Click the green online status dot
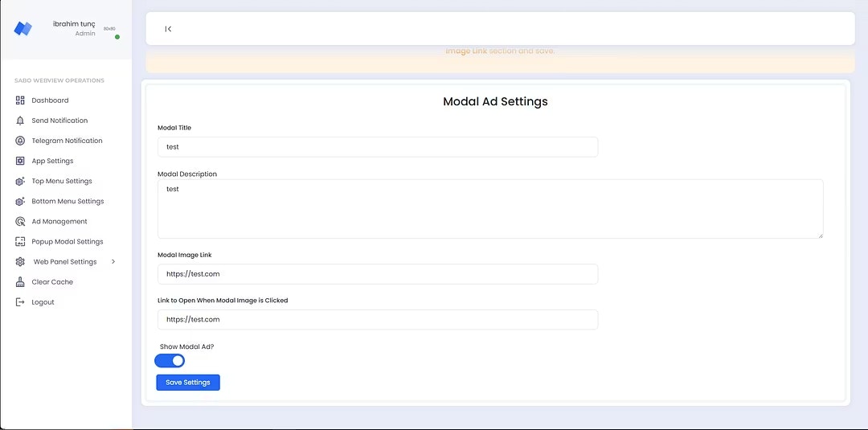Image resolution: width=868 pixels, height=430 pixels. [117, 37]
